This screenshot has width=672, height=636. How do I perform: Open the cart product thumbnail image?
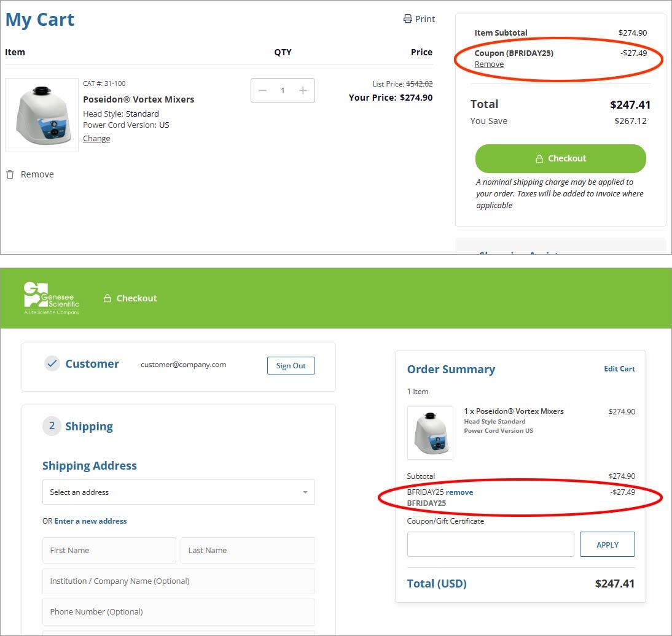(42, 115)
